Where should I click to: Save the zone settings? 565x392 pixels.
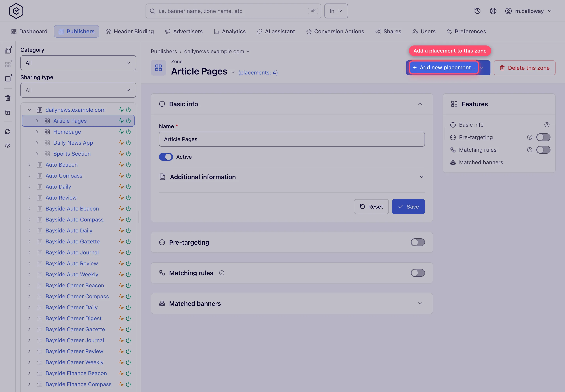[x=408, y=207]
